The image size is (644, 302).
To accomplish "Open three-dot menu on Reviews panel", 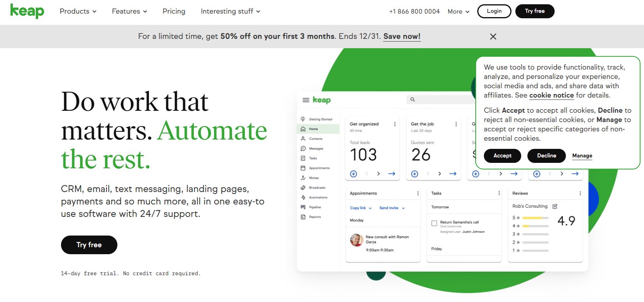I will click(580, 193).
